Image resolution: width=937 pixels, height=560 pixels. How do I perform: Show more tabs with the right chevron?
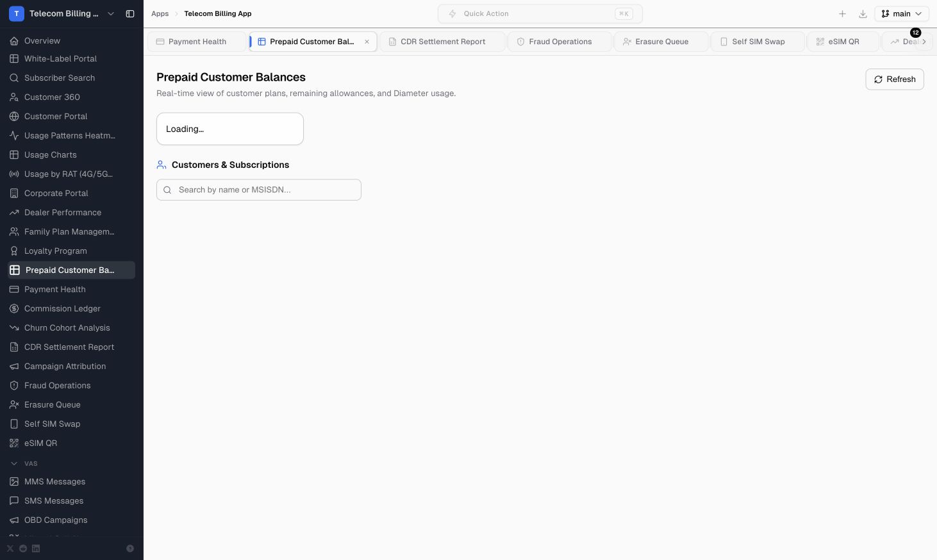coord(924,42)
